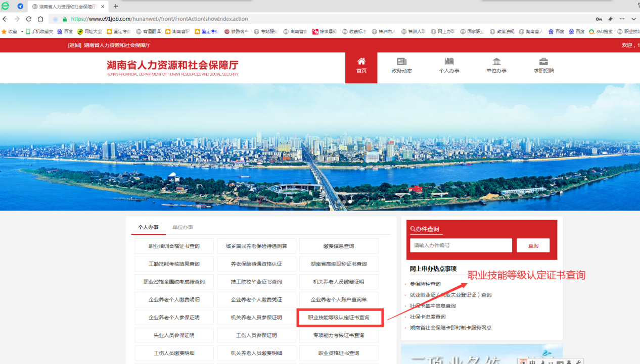Click 职业技能等级认定证书查询 button
Image resolution: width=640 pixels, height=364 pixels.
click(x=339, y=318)
